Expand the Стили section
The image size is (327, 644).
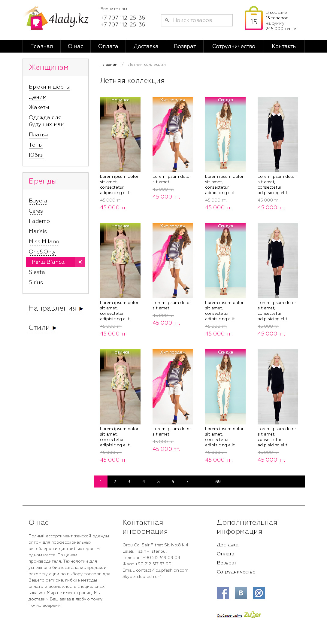click(x=43, y=328)
